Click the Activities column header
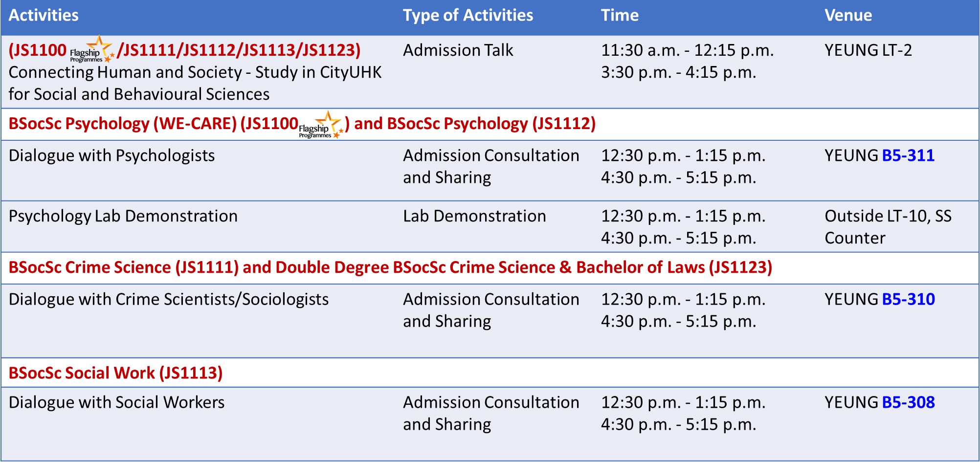Image resolution: width=980 pixels, height=462 pixels. point(44,16)
